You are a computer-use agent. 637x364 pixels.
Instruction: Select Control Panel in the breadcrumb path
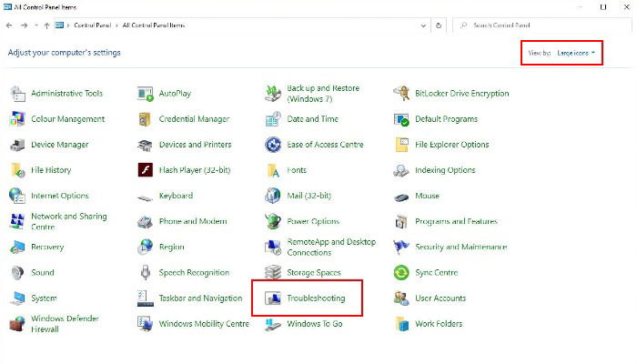(x=92, y=25)
